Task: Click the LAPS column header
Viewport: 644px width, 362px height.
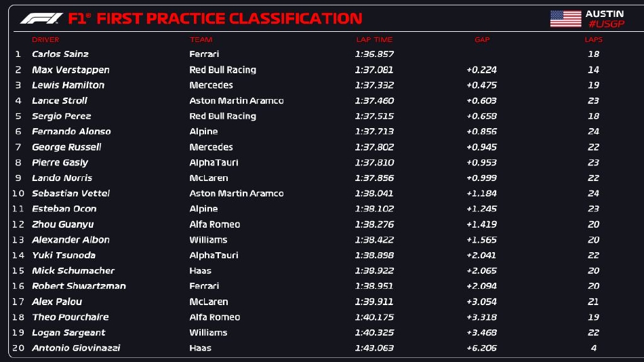Action: 593,40
